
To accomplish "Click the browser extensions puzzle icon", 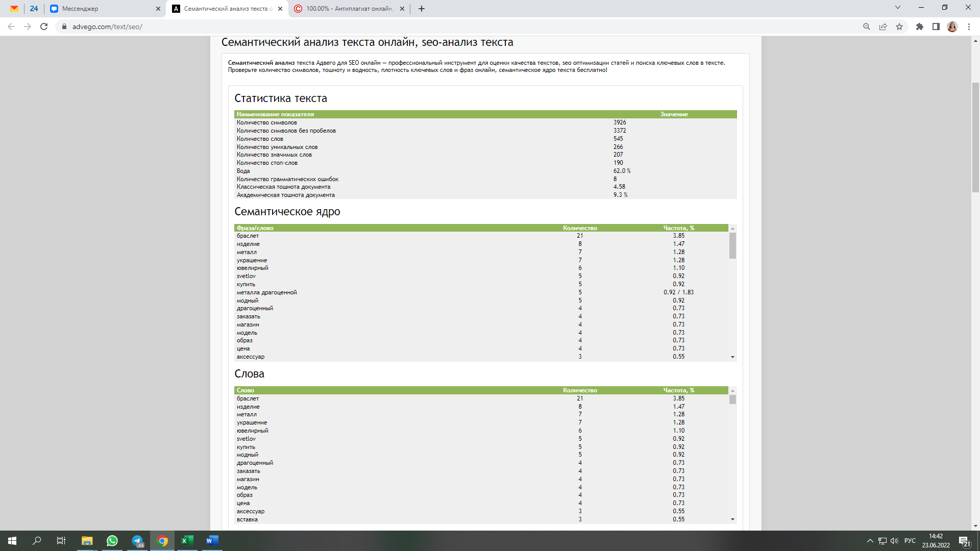I will (x=919, y=27).
